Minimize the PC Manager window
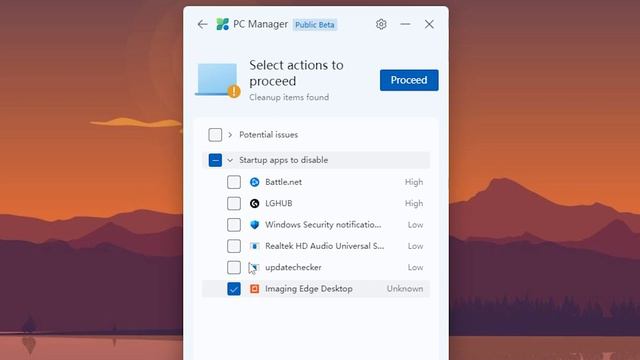This screenshot has width=640, height=360. click(405, 24)
